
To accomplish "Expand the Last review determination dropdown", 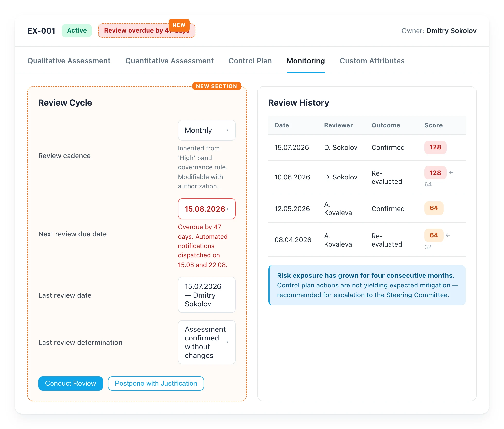I will (x=207, y=342).
